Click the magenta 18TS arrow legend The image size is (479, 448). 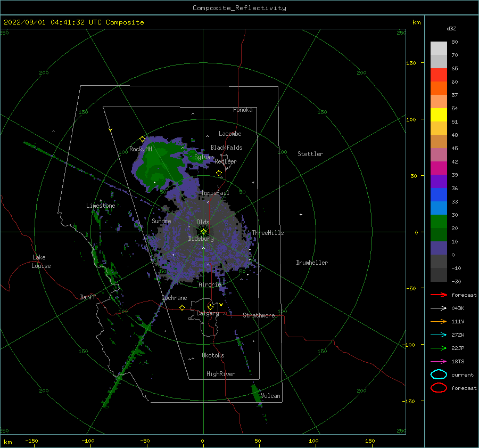click(439, 361)
